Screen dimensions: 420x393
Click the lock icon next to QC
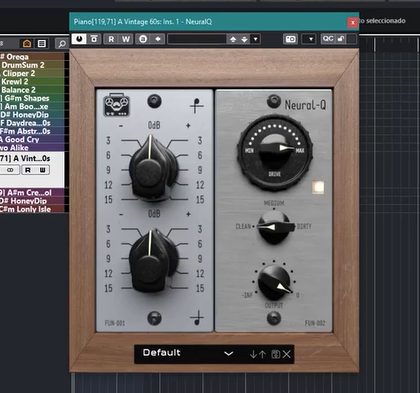[341, 39]
